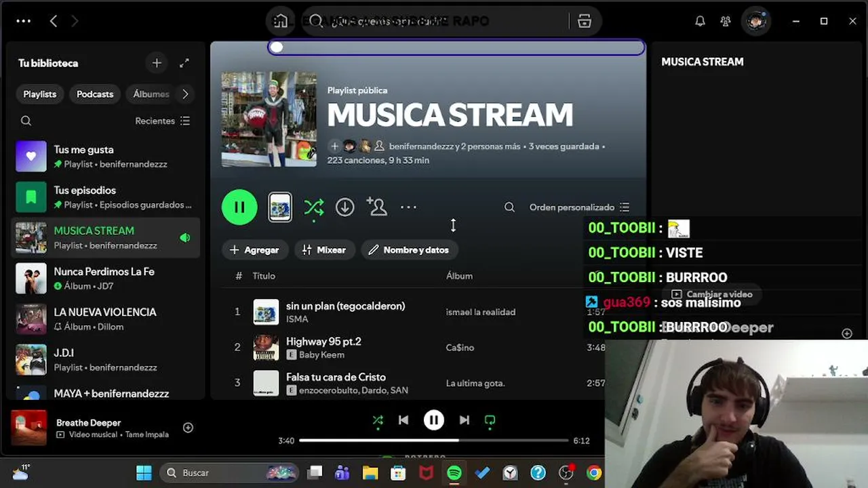This screenshot has height=488, width=868.
Task: Show more library filters with the chevron
Action: (185, 94)
